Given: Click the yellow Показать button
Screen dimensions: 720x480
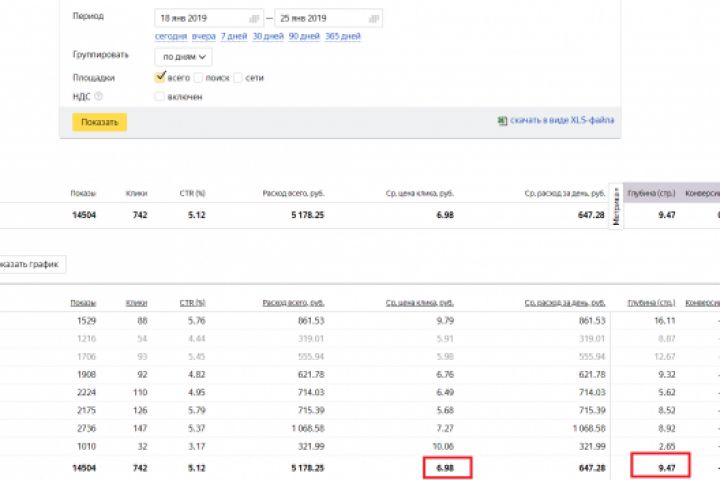Looking at the screenshot, I should click(100, 122).
